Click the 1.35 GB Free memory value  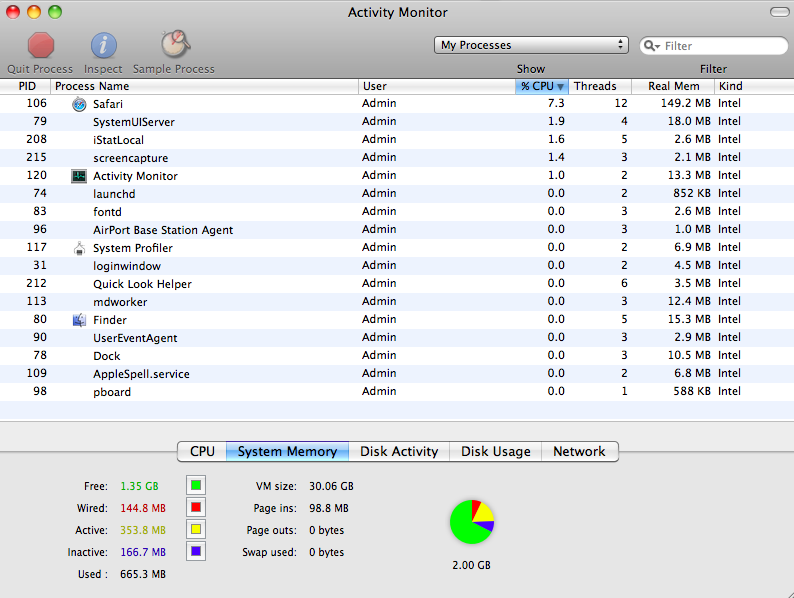point(139,486)
